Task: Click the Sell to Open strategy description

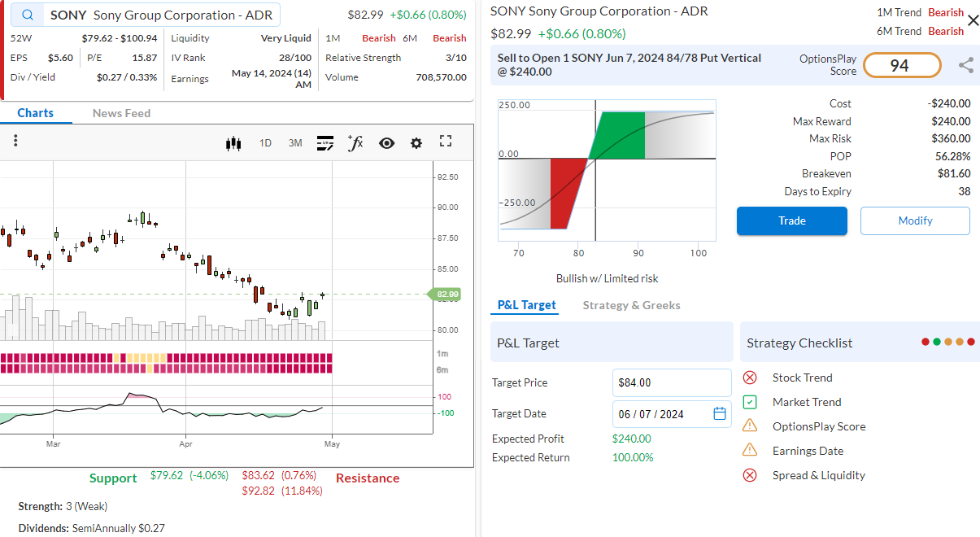Action: pyautogui.click(x=629, y=65)
